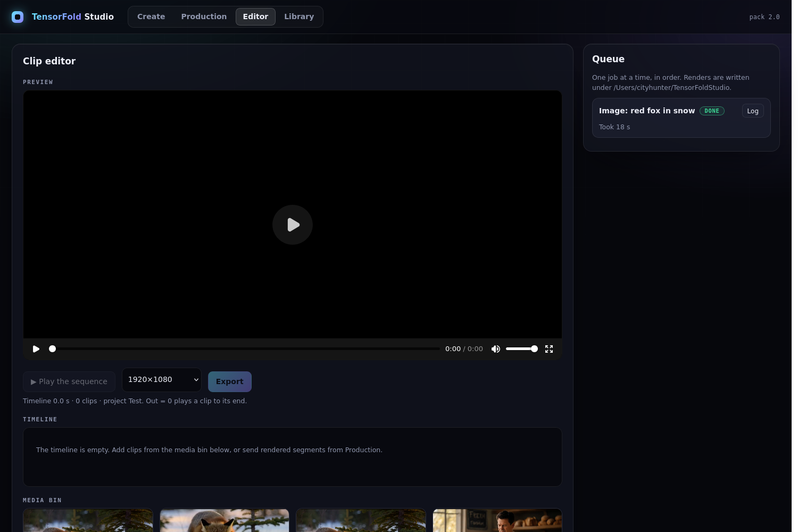Adjust the volume slider
Image resolution: width=798 pixels, height=532 pixels.
pyautogui.click(x=521, y=349)
